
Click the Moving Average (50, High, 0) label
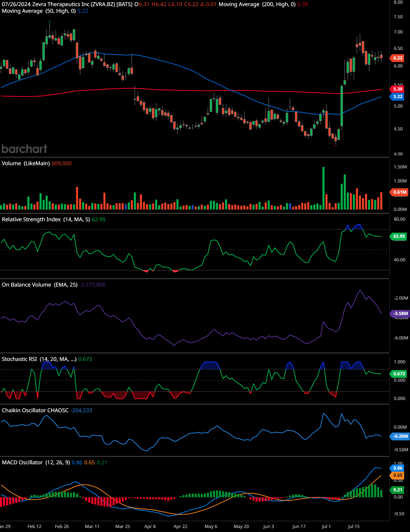(39, 11)
